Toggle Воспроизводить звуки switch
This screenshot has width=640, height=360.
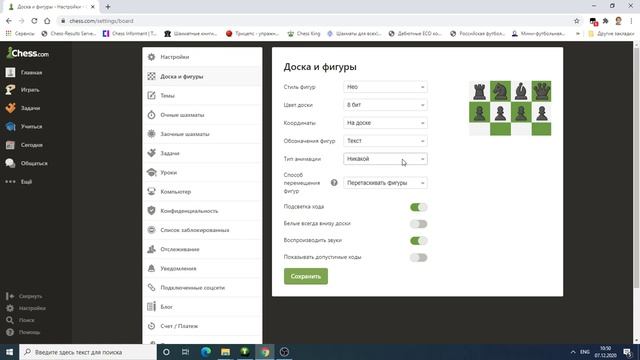(x=419, y=240)
